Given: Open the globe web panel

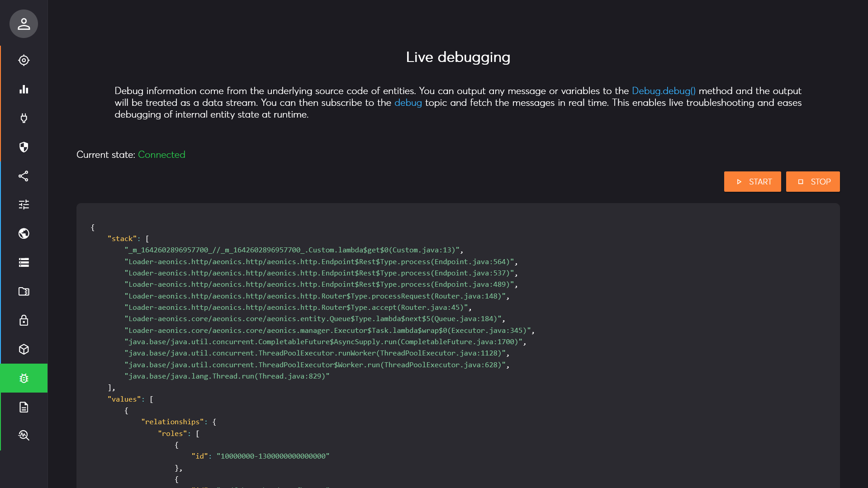Looking at the screenshot, I should click(23, 234).
